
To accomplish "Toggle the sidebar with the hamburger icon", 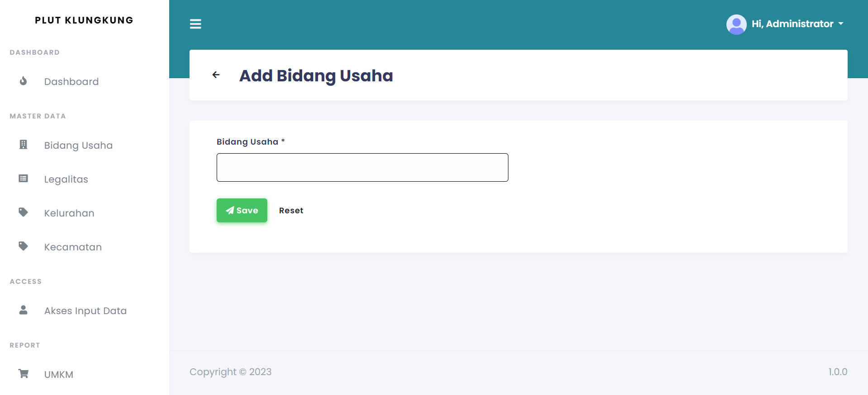I will coord(195,24).
